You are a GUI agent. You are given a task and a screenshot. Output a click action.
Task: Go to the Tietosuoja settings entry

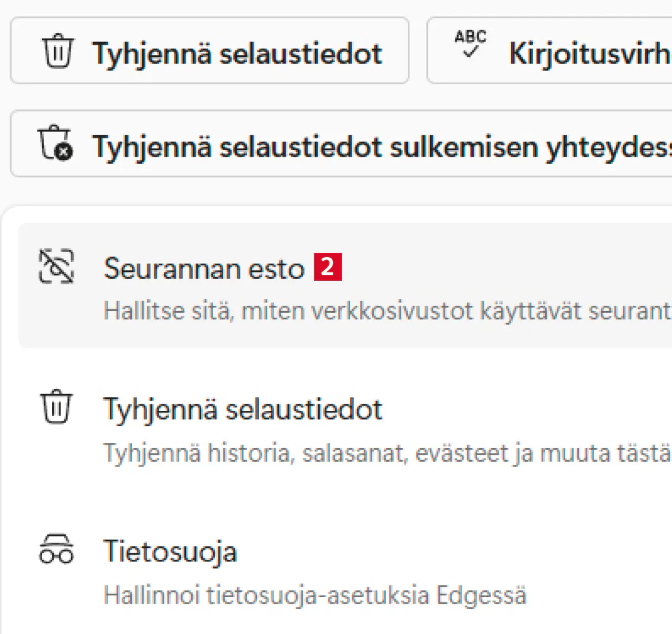(x=170, y=551)
